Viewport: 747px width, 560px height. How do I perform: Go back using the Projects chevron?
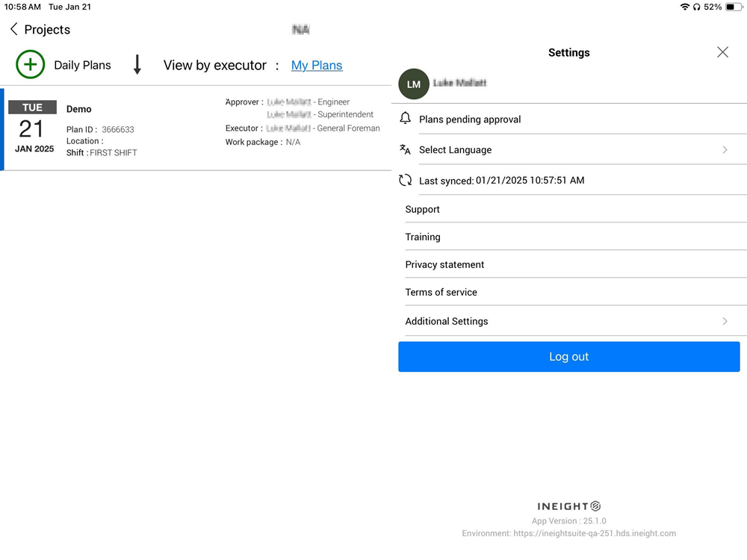pyautogui.click(x=14, y=29)
